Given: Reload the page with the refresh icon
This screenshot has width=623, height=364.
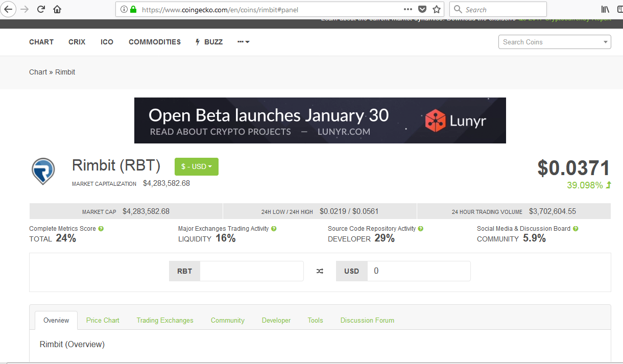Looking at the screenshot, I should pyautogui.click(x=41, y=9).
